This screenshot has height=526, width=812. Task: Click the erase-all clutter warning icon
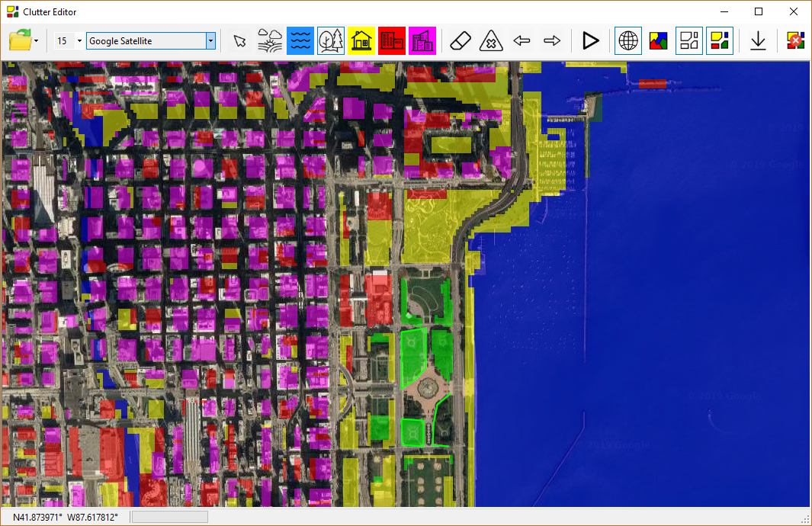[x=491, y=40]
